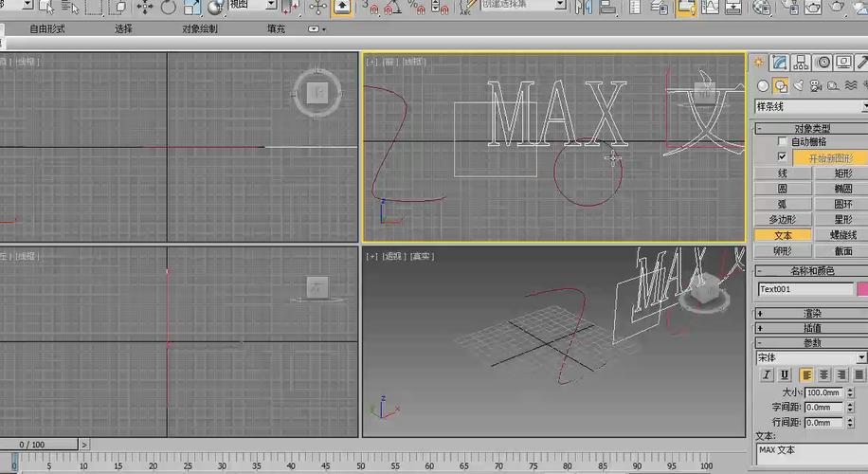Click the Text001 object name field
Screen dimensions: 868x474
coord(806,289)
